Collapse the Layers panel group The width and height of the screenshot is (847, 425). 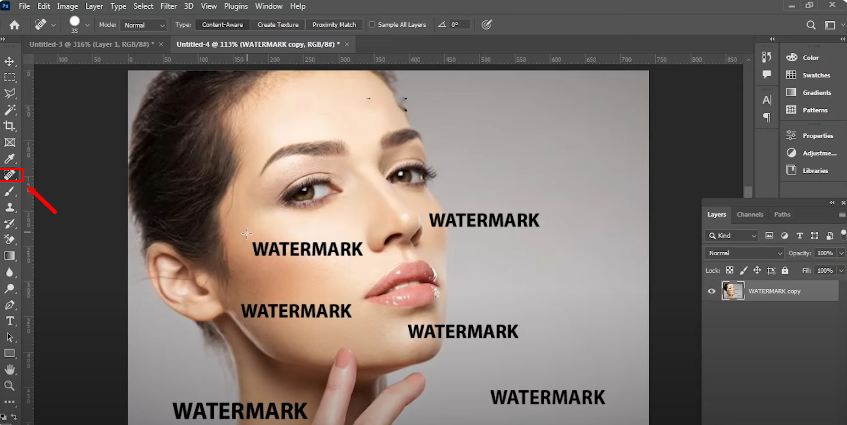click(832, 203)
